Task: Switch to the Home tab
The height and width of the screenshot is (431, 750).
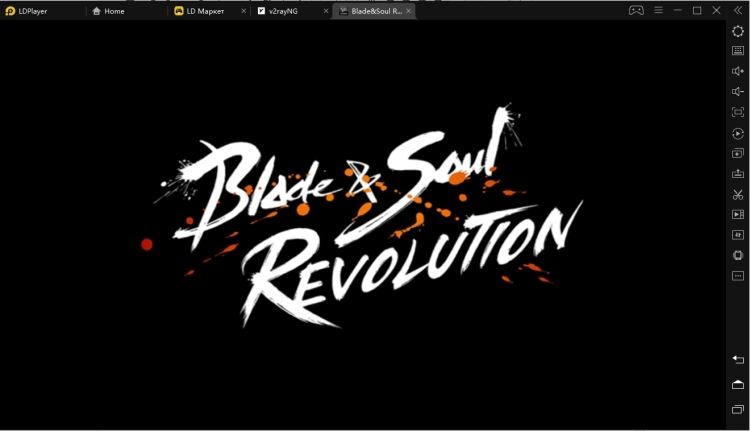Action: point(109,11)
